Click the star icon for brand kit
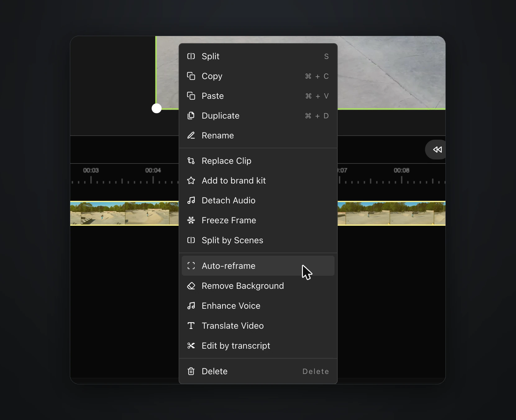 (x=191, y=181)
